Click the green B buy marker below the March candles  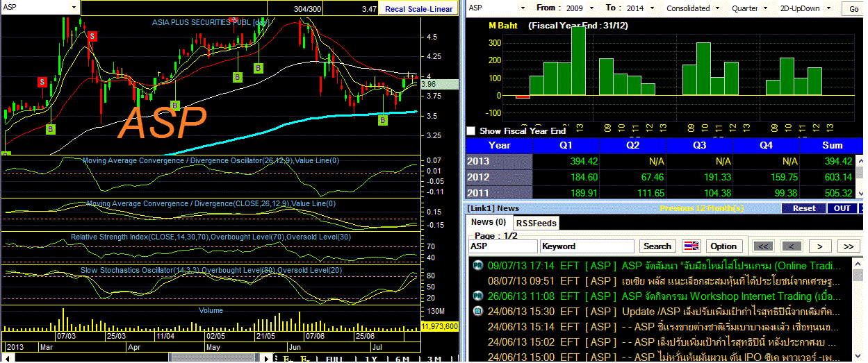pos(50,129)
